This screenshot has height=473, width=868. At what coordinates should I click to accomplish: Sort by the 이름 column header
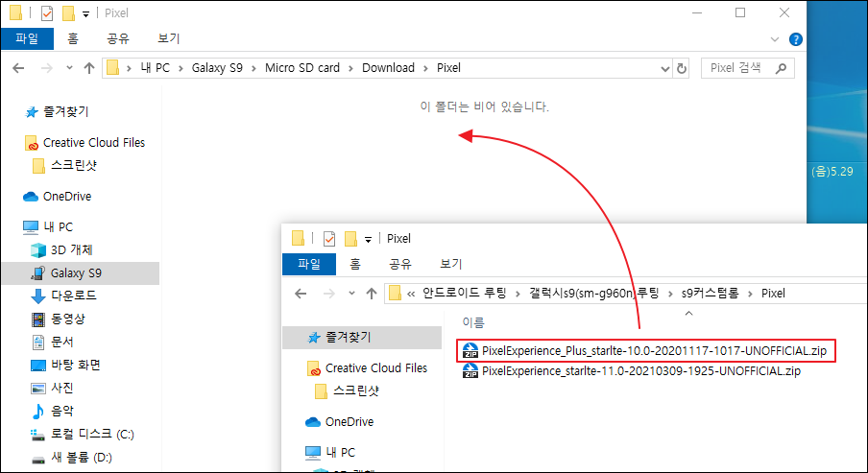pos(473,322)
